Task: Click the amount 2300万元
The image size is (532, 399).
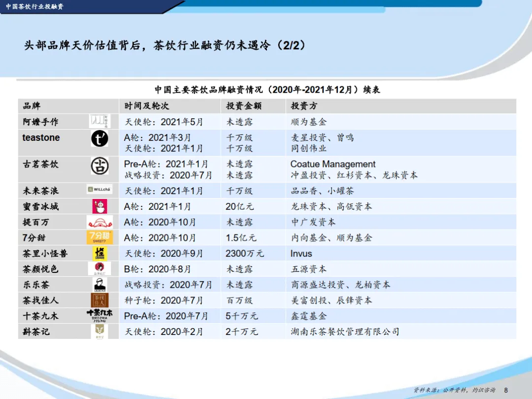Action: click(x=245, y=254)
